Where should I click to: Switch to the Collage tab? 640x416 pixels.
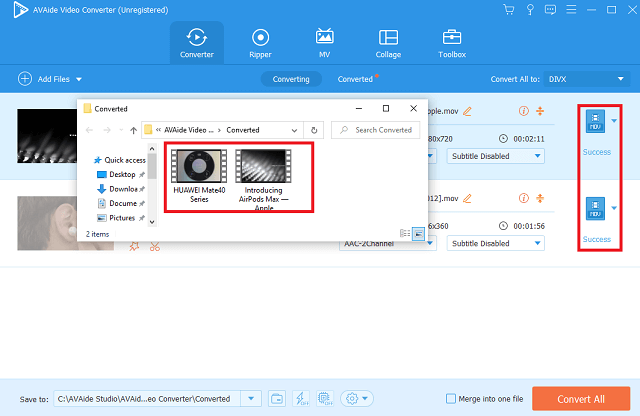(388, 43)
